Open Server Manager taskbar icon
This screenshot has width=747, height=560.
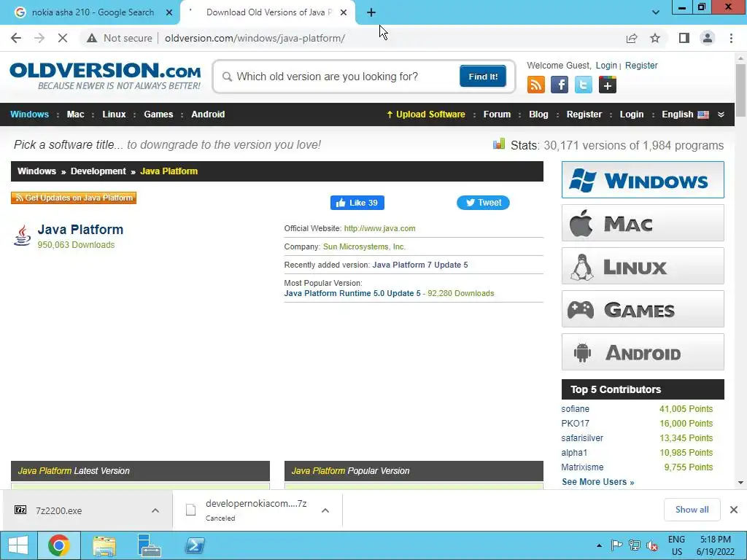[x=149, y=545]
